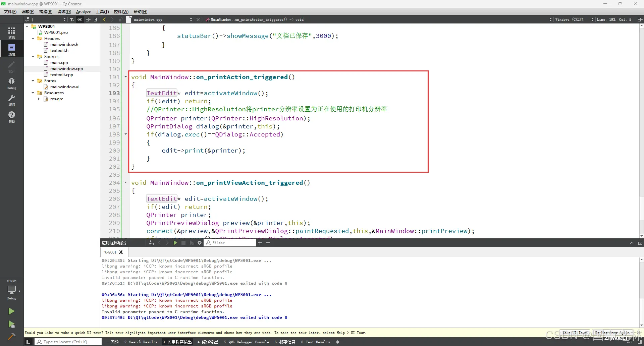The height and width of the screenshot is (346, 644).
Task: Click the Line 193 Col 5 indicator
Action: [x=614, y=19]
